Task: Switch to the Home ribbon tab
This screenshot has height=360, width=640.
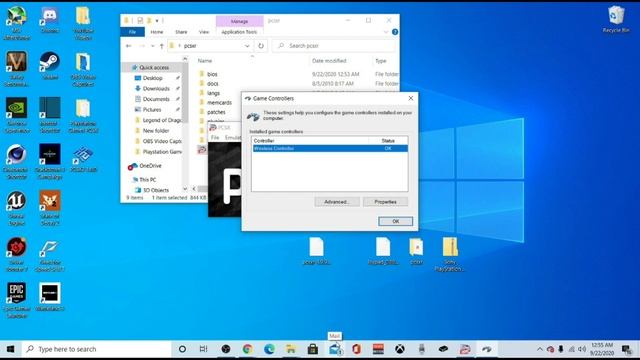Action: coord(157,32)
